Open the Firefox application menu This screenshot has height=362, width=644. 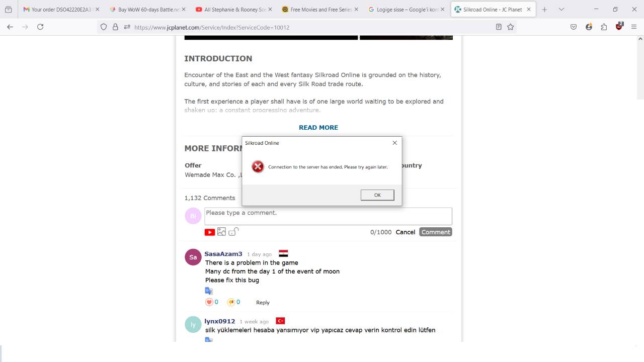pyautogui.click(x=634, y=27)
